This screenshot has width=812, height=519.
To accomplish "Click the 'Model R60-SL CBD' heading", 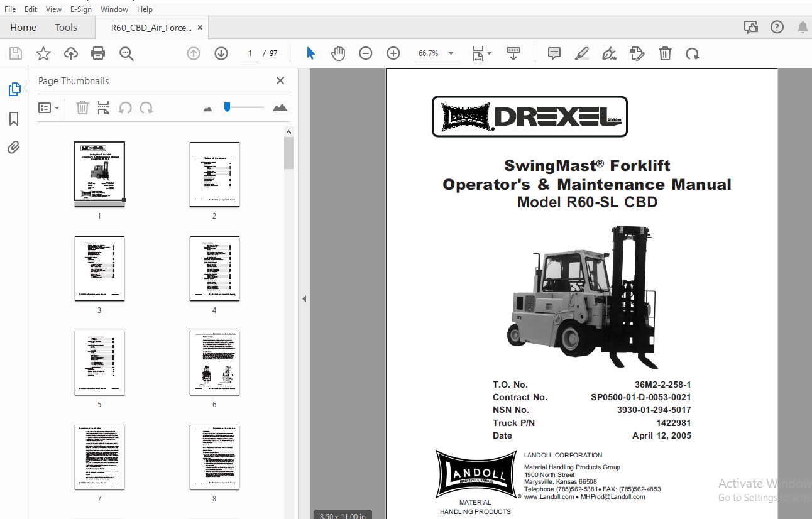I will pyautogui.click(x=587, y=202).
